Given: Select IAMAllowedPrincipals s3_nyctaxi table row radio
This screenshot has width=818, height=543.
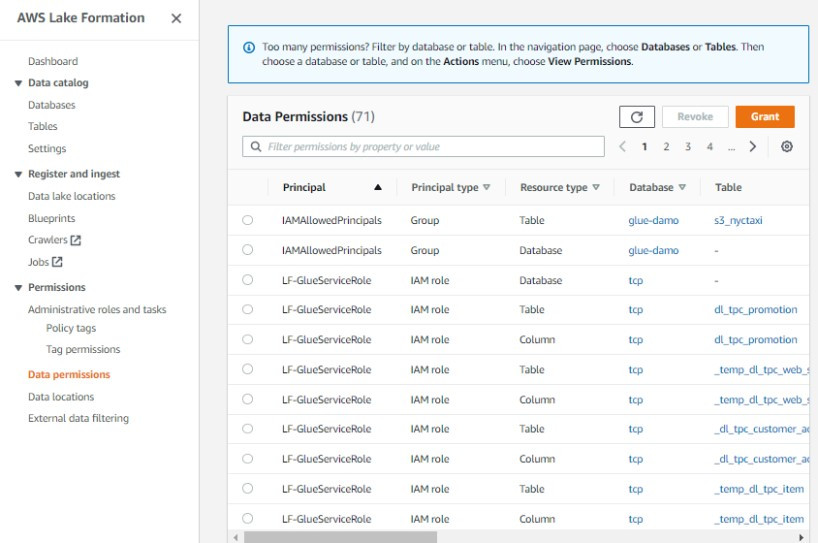Looking at the screenshot, I should [247, 220].
